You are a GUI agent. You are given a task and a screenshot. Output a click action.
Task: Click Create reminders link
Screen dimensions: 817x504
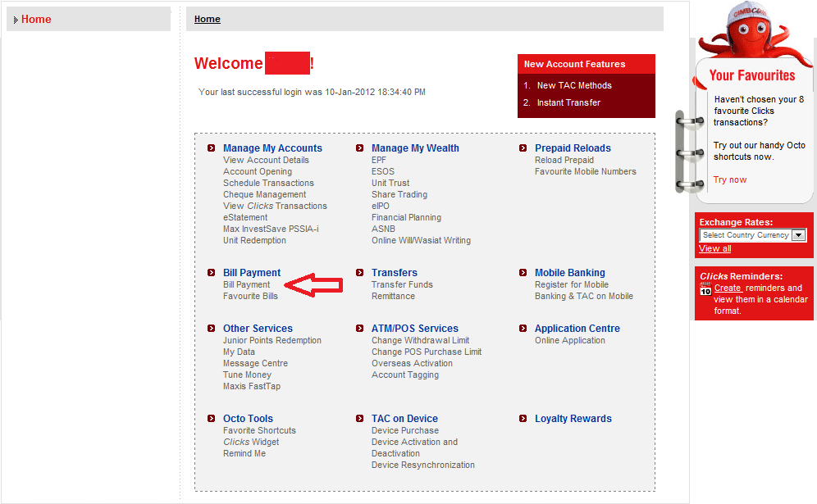pos(728,288)
